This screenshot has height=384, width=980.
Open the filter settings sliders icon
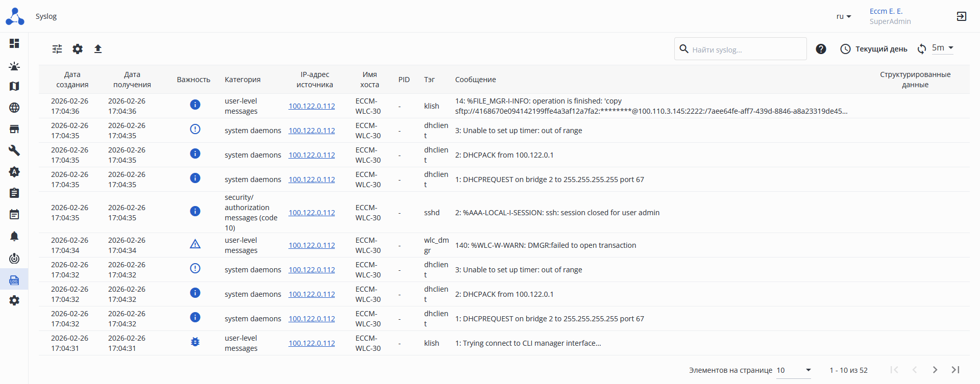tap(57, 49)
